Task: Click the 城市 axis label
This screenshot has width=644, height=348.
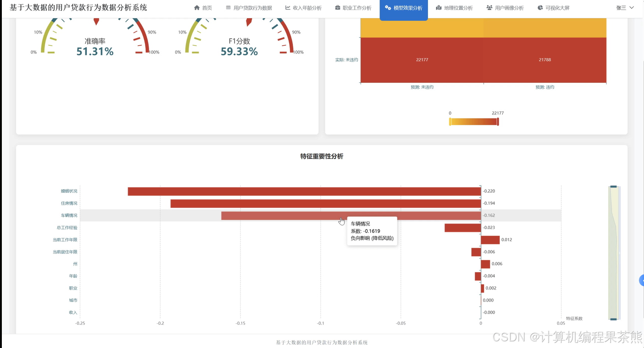Action: (73, 300)
